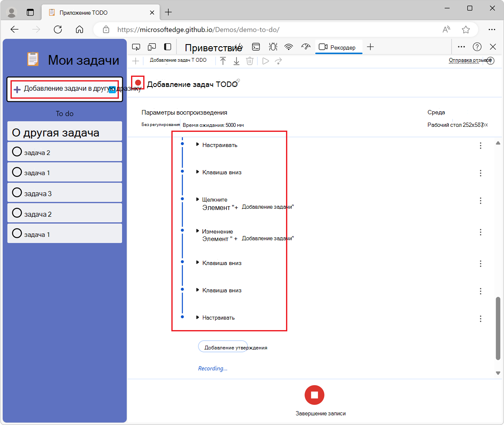Stop recording with the red stop button
Viewport: 504px width, 425px height.
pos(315,395)
